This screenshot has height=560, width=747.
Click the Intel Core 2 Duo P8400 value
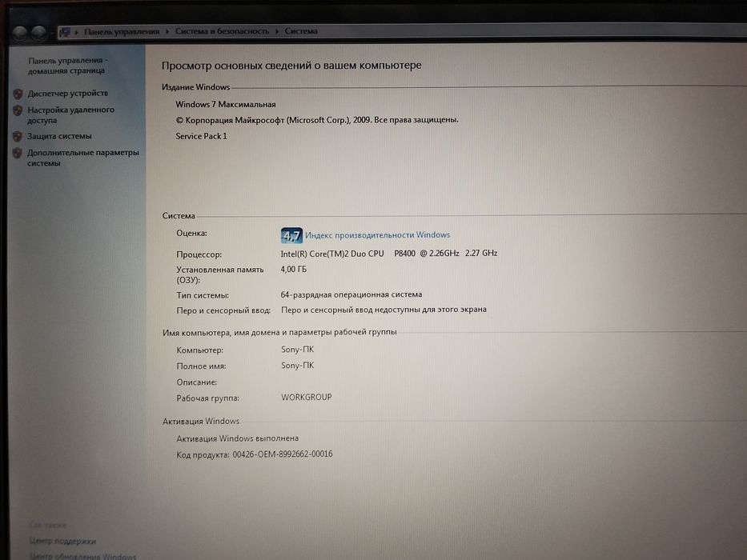click(x=389, y=254)
